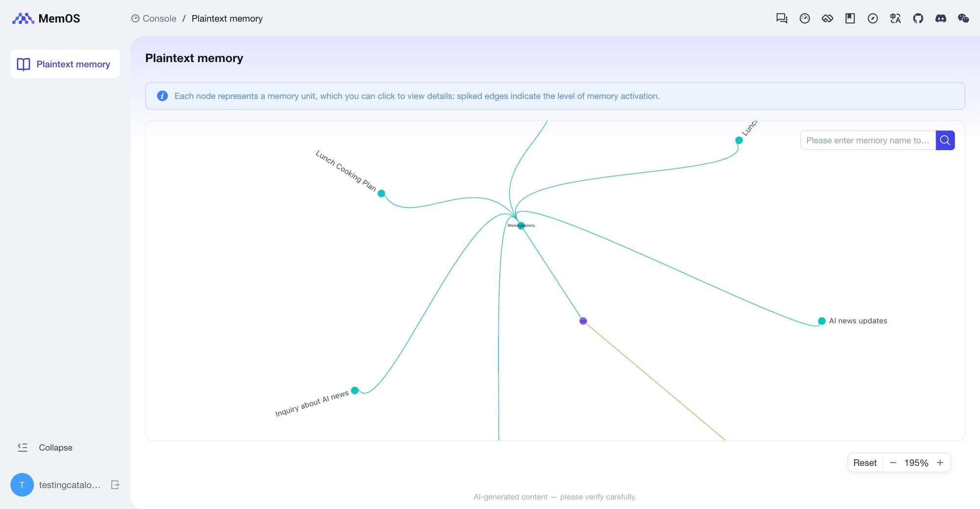Decrease graph zoom with minus button
This screenshot has width=980, height=509.
tap(893, 463)
